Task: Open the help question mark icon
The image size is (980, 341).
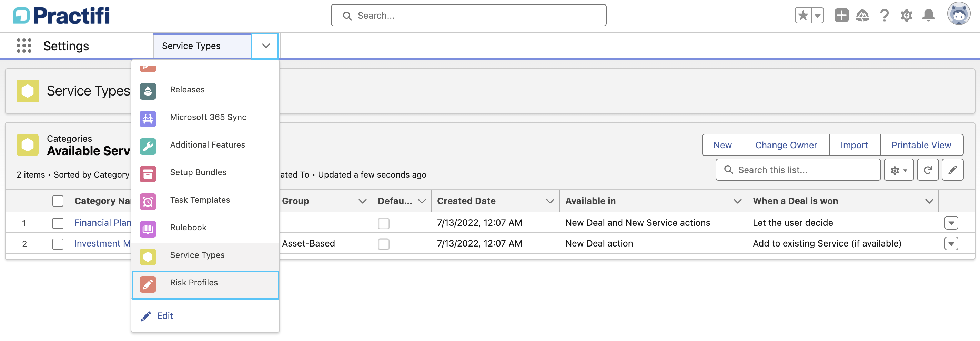Action: coord(885,16)
